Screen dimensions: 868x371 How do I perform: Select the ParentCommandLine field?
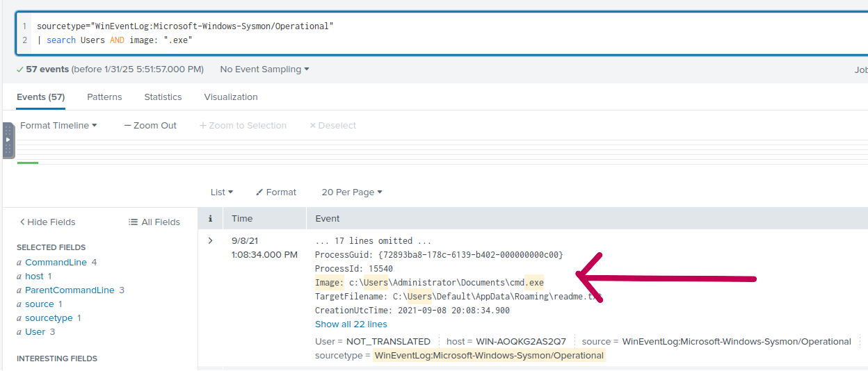tap(70, 290)
